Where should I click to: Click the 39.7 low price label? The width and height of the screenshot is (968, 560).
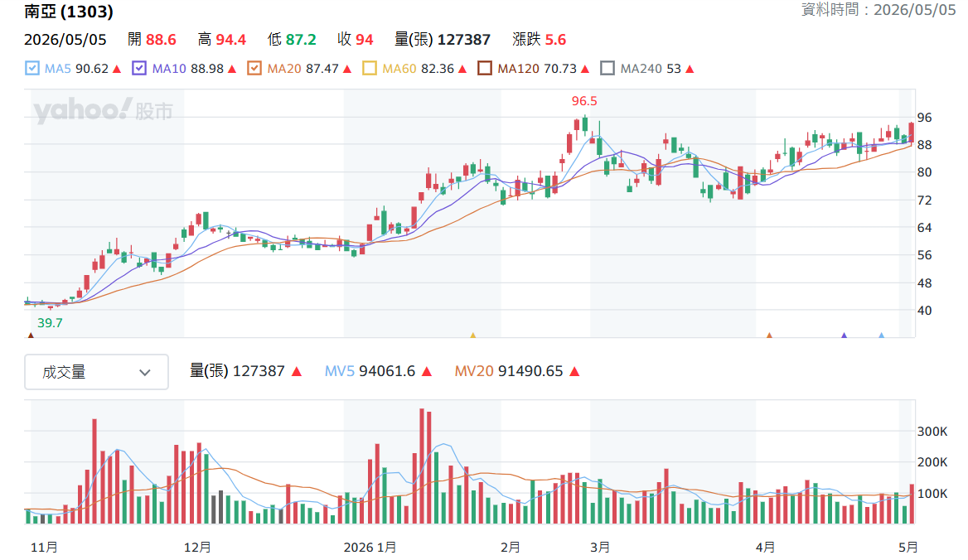50,322
